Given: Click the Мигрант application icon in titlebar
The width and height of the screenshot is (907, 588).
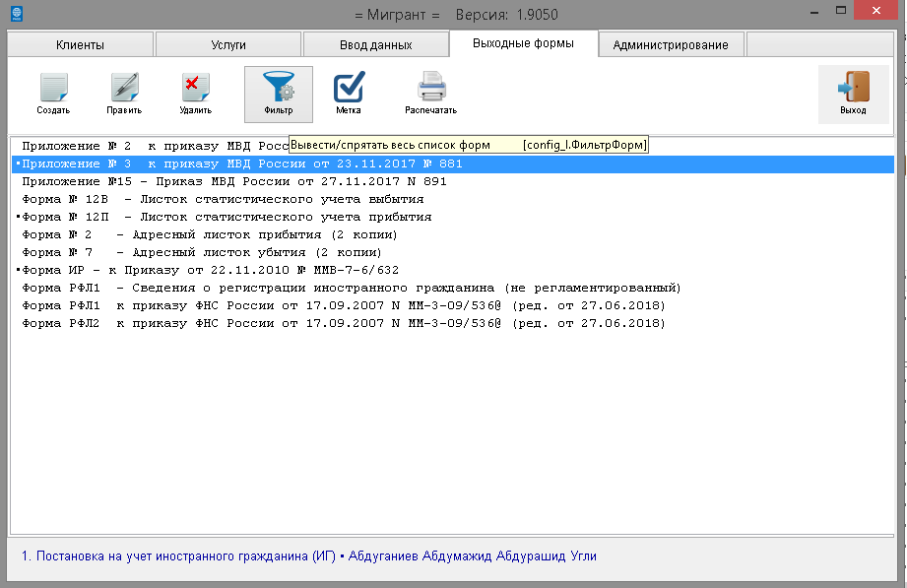Looking at the screenshot, I should (14, 11).
